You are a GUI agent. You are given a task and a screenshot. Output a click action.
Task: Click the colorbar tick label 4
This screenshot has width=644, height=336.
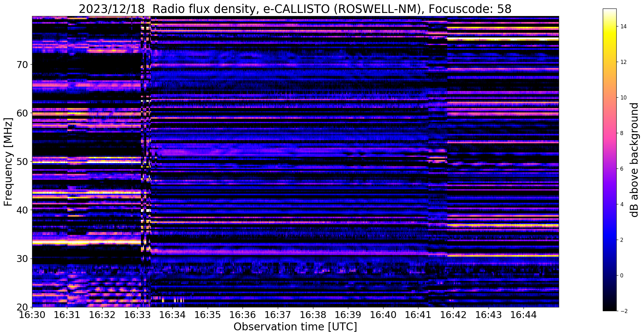[621, 204]
